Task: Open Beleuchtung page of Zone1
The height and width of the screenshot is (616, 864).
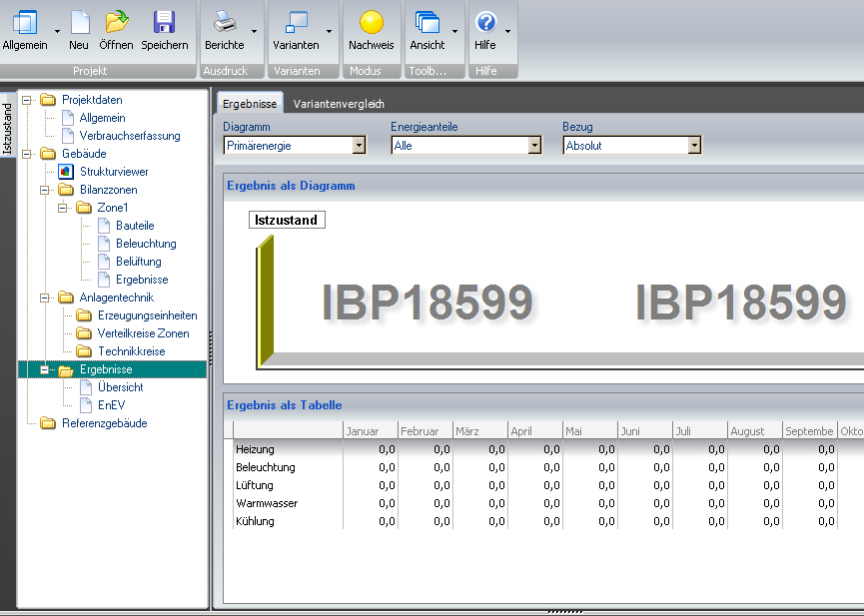Action: coord(146,244)
